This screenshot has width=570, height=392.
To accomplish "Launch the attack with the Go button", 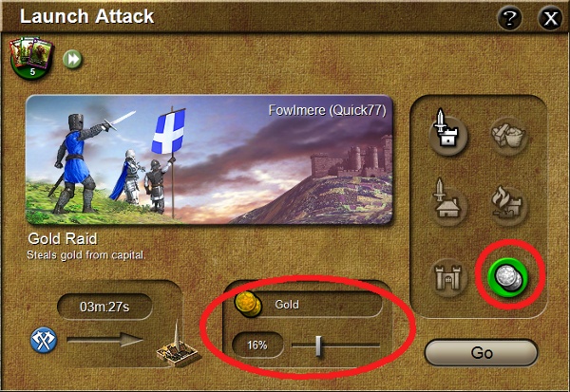I will [x=481, y=353].
